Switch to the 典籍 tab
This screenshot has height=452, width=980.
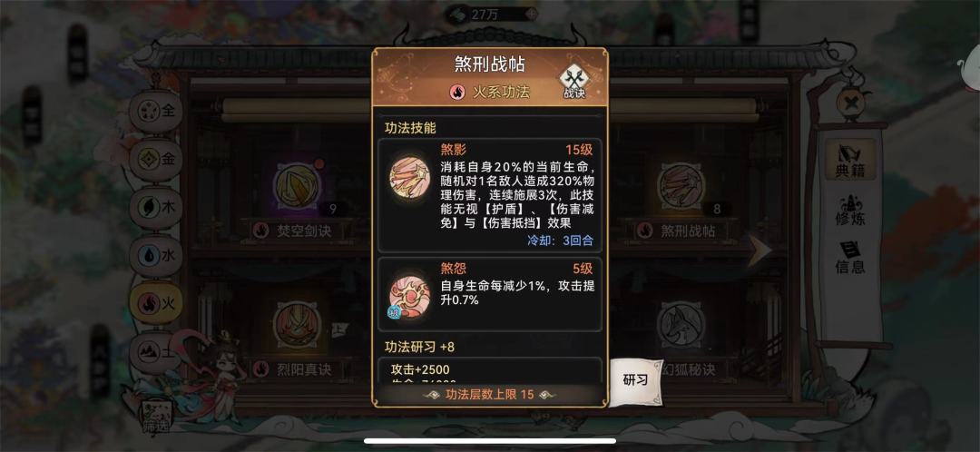(x=850, y=160)
